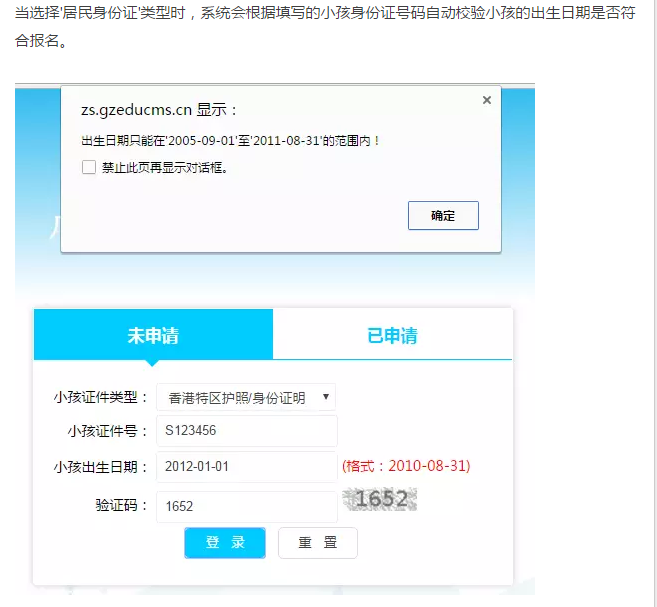Click the 小孩证件号 label
This screenshot has width=657, height=607.
[108, 431]
